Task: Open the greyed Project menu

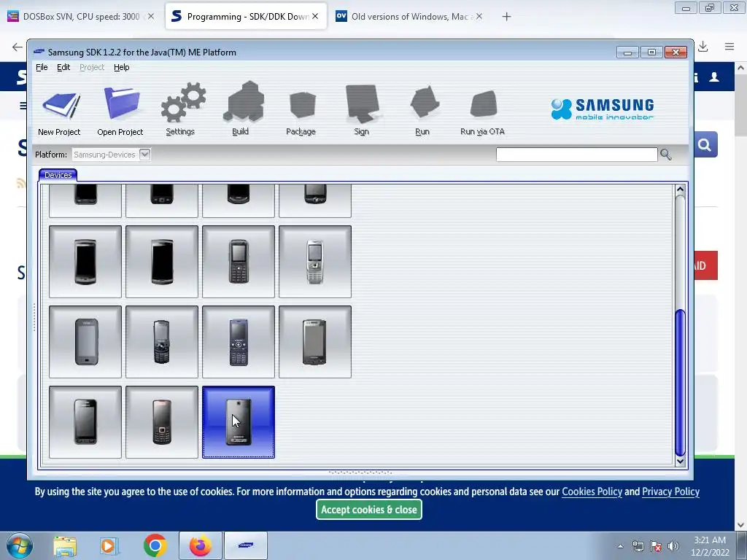Action: point(92,67)
